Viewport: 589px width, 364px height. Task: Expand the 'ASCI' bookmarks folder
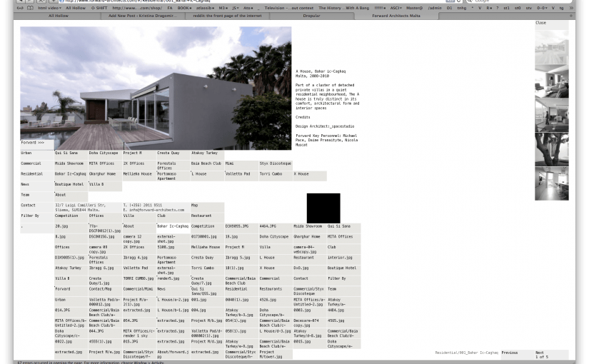pos(396,8)
